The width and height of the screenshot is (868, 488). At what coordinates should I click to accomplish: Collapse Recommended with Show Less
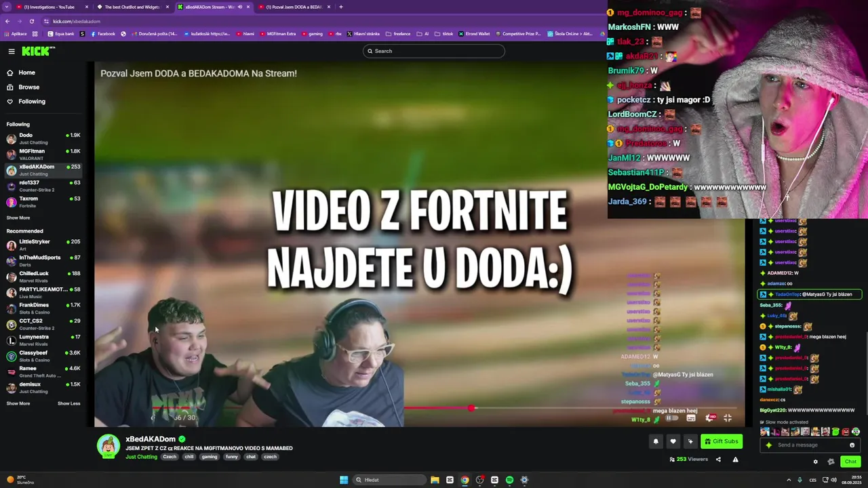(68, 403)
